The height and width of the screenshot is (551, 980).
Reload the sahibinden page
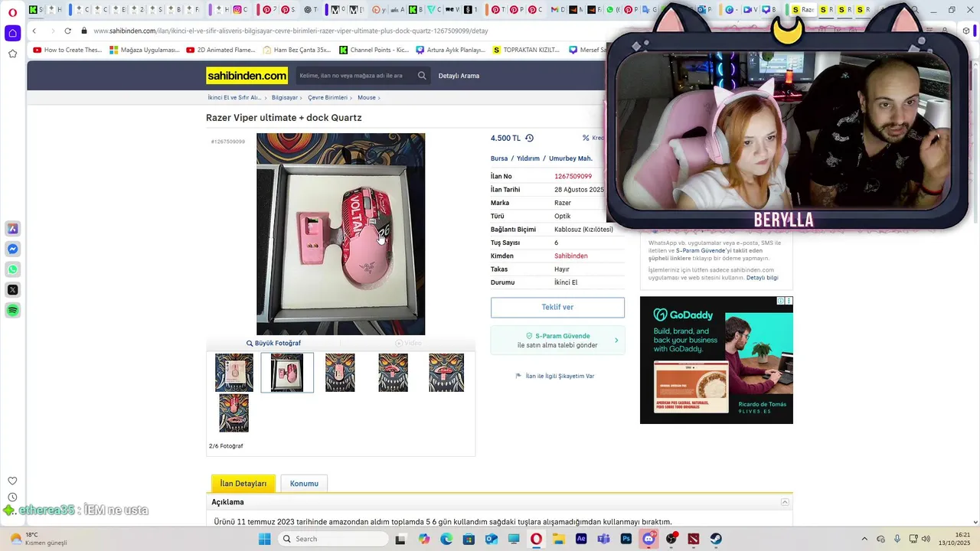67,31
